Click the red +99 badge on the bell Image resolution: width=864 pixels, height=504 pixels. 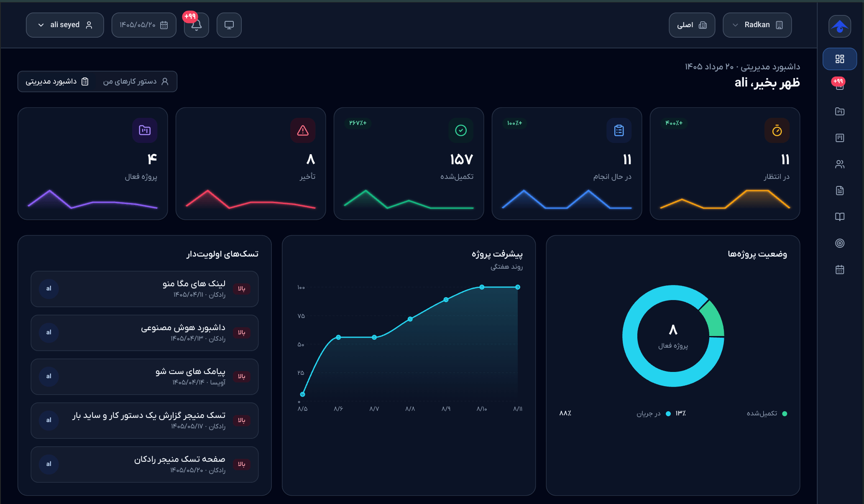(190, 16)
